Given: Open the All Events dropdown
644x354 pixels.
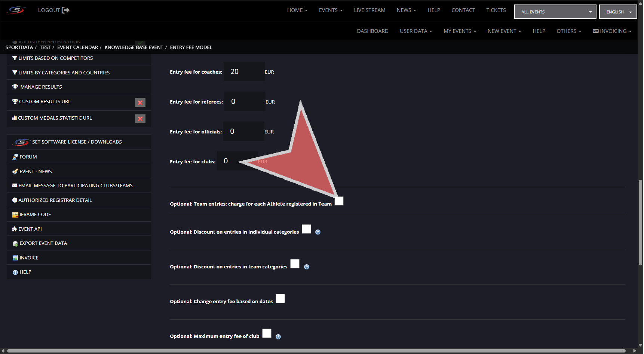Looking at the screenshot, I should click(555, 12).
